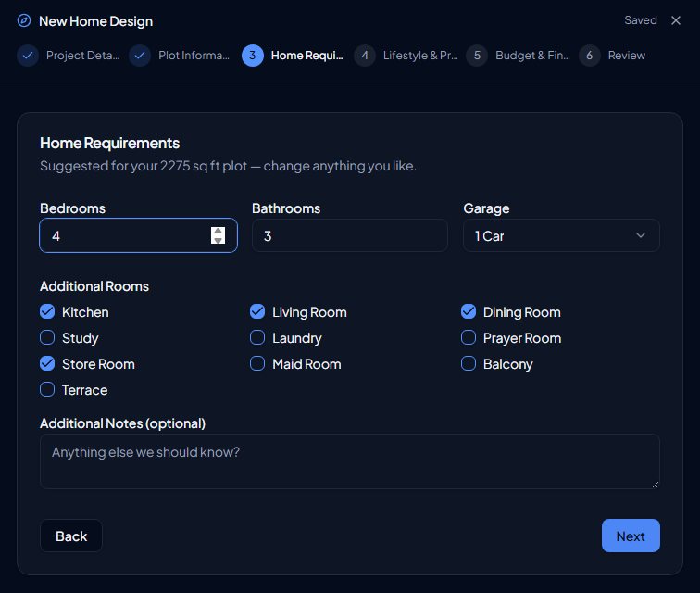The image size is (700, 593).
Task: Check the Maid Room checkbox
Action: pyautogui.click(x=257, y=363)
